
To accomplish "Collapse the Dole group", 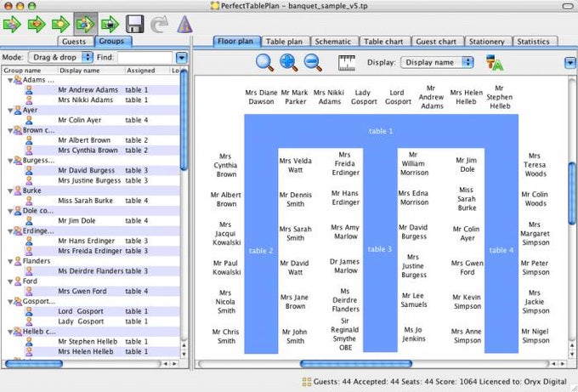I will 10,211.
